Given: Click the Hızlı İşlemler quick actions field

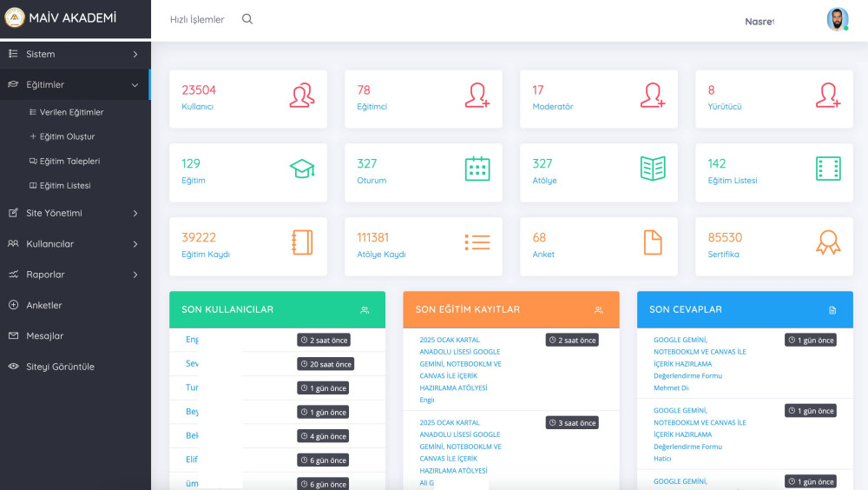Looking at the screenshot, I should point(196,19).
